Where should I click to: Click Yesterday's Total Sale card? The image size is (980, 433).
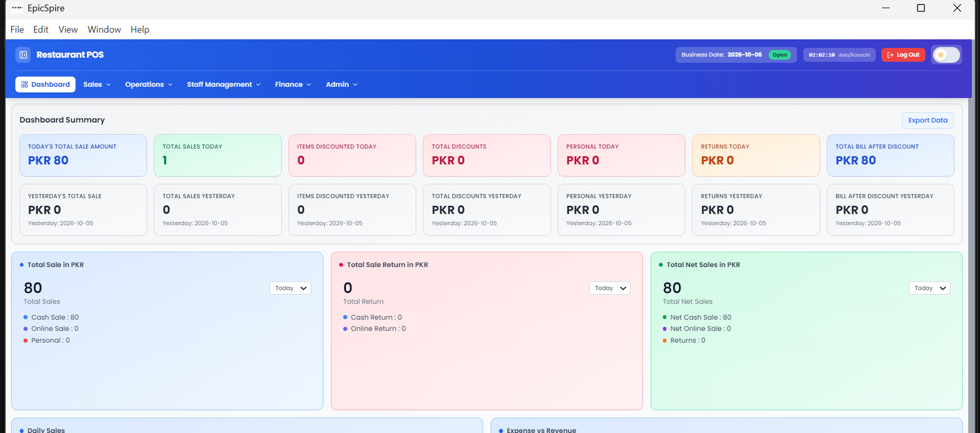pos(83,209)
